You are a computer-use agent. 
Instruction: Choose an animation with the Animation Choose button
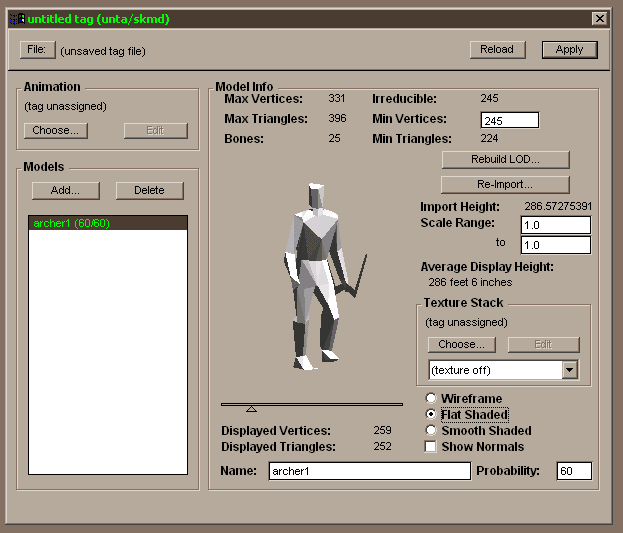point(55,130)
